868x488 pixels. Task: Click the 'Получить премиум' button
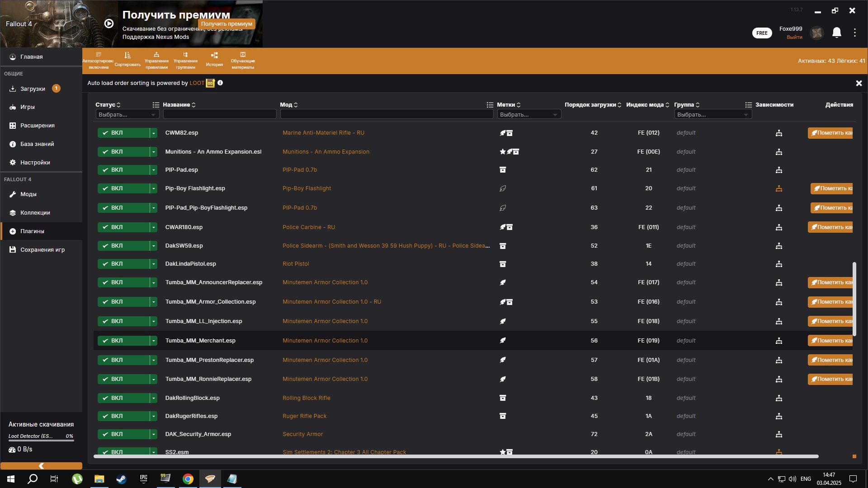[x=226, y=24]
